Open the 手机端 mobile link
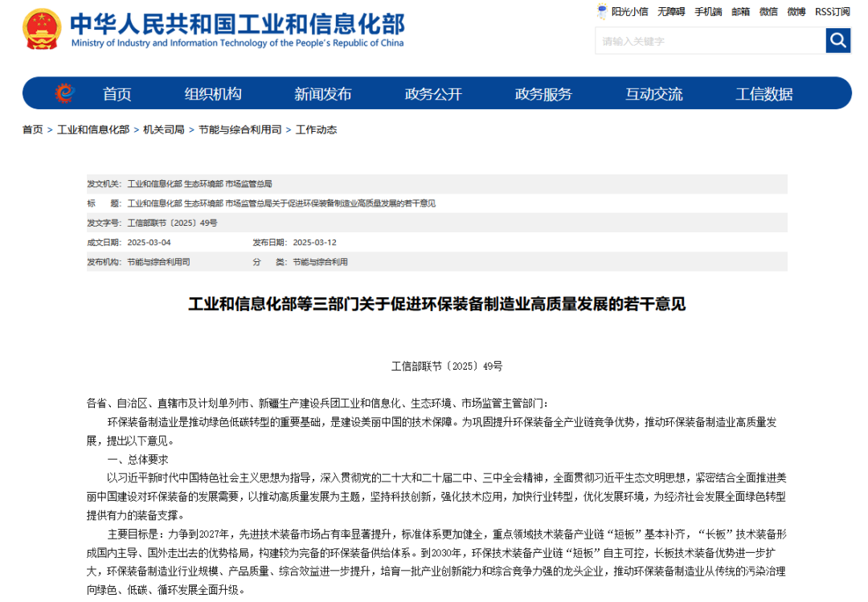 point(708,11)
